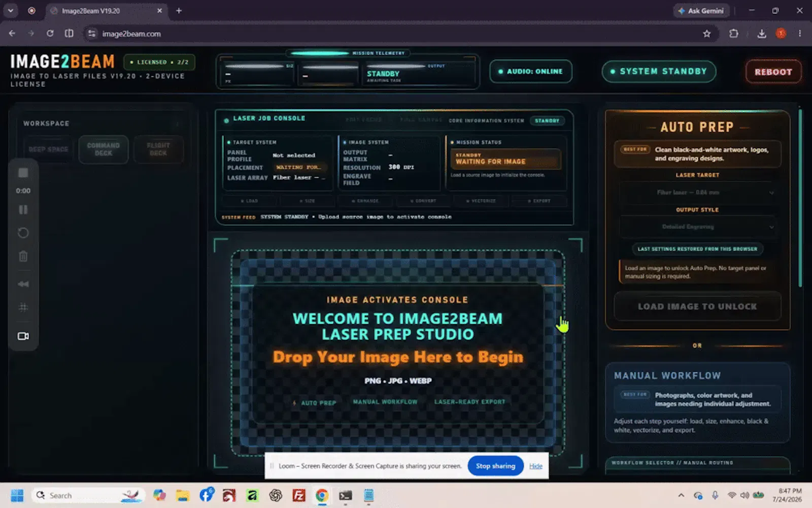Click the 'Not selected' panel profile value
The image size is (812, 508).
(x=294, y=155)
